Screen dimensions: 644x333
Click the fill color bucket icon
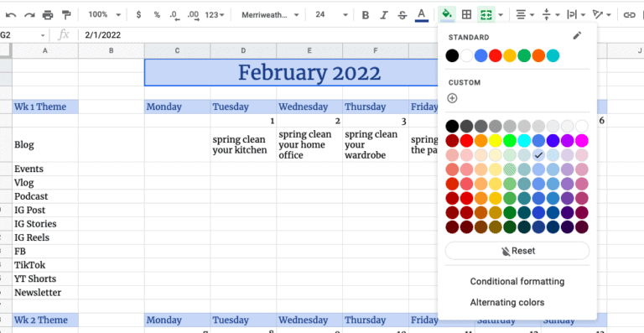pyautogui.click(x=447, y=15)
